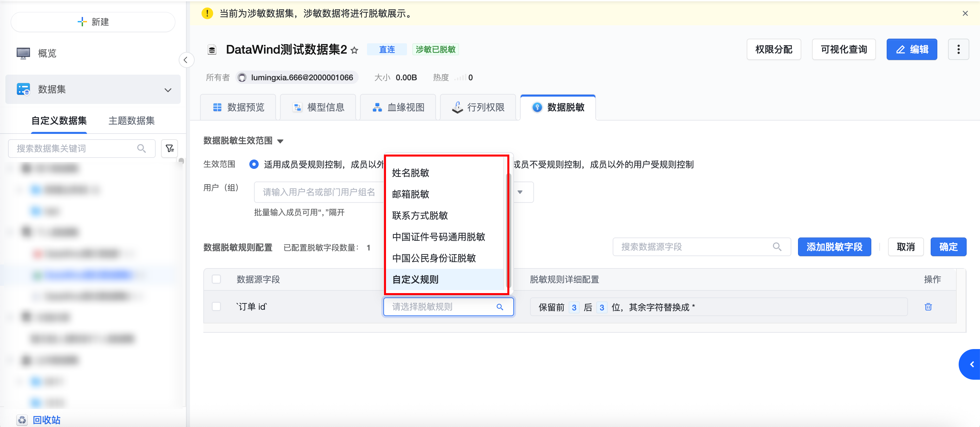The width and height of the screenshot is (980, 427).
Task: Delete the 订单 id masking rule row
Action: (928, 306)
